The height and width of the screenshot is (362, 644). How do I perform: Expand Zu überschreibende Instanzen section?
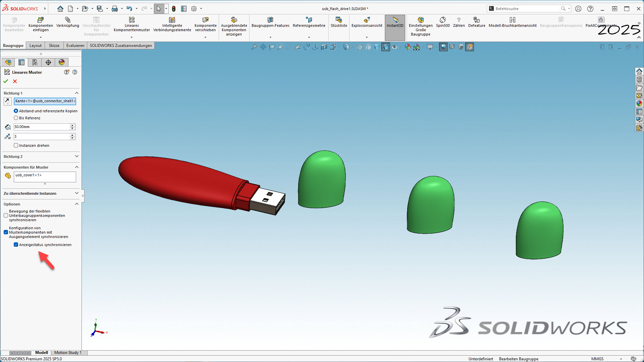[76, 193]
